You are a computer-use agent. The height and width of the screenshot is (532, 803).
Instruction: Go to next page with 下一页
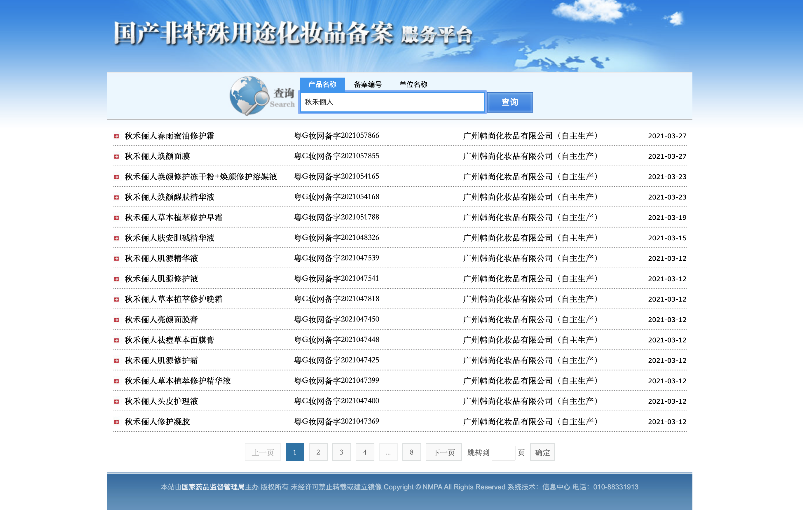[x=443, y=452]
